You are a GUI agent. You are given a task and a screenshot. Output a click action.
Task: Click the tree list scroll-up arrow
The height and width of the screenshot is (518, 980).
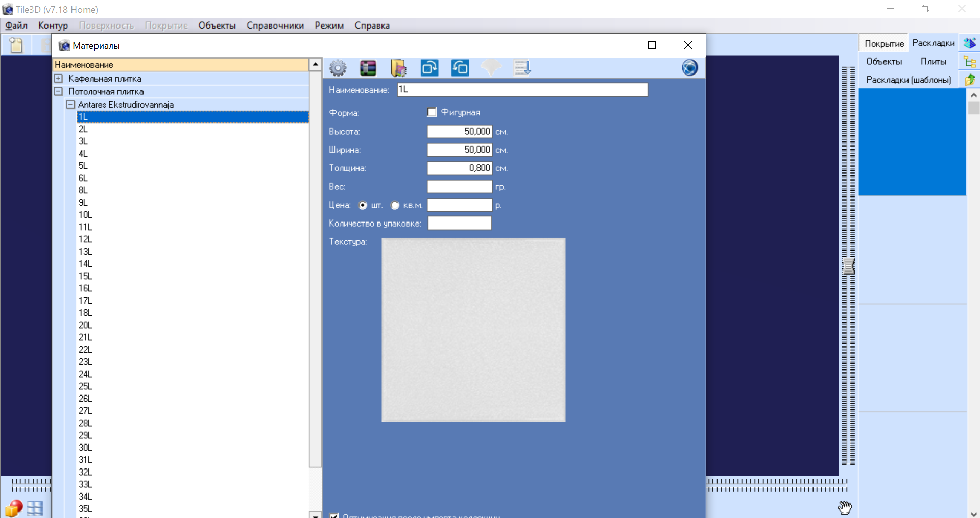click(316, 64)
